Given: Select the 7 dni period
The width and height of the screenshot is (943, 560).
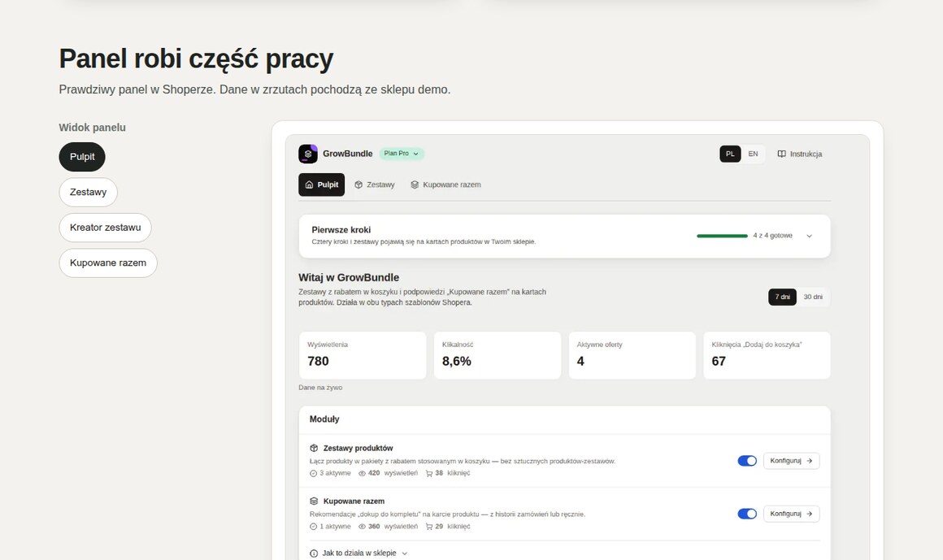Looking at the screenshot, I should pyautogui.click(x=782, y=297).
